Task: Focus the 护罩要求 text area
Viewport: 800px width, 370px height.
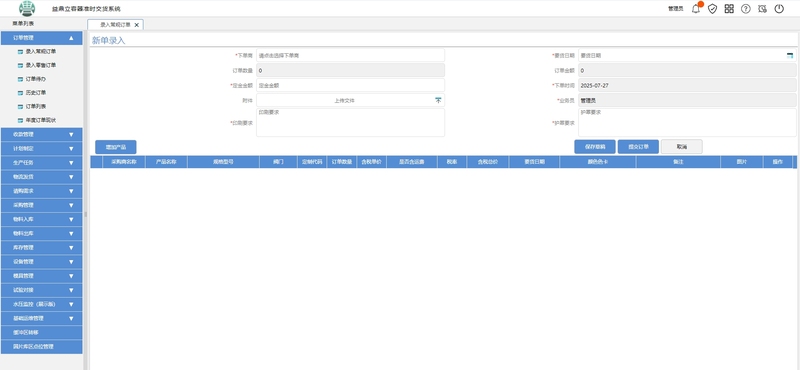Action: pyautogui.click(x=687, y=122)
